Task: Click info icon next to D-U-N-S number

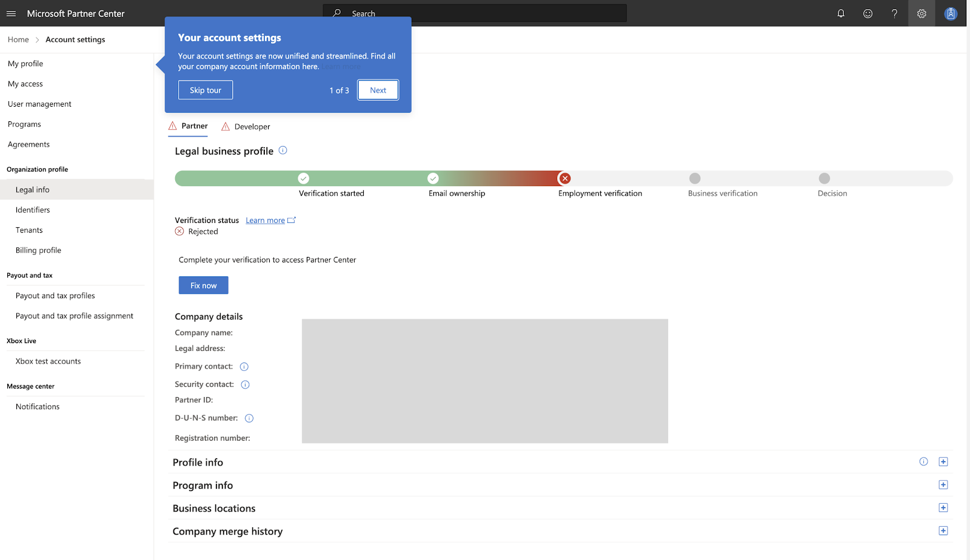Action: point(249,418)
